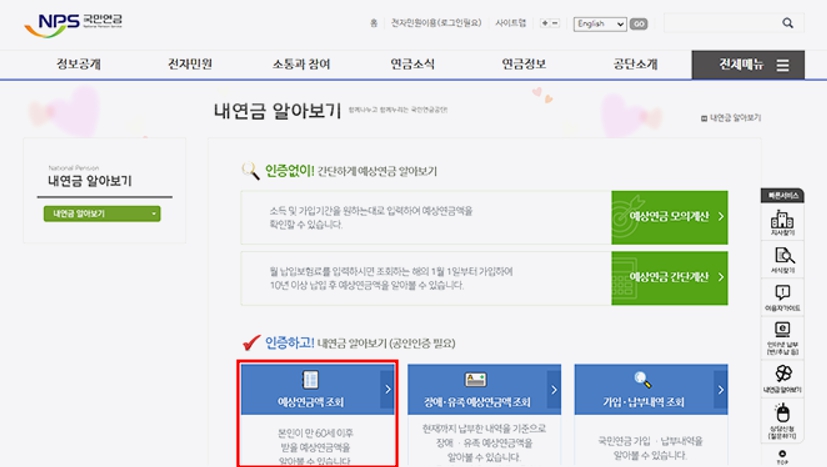Open 예상연금액 조회 card title
827x467 pixels.
point(311,402)
